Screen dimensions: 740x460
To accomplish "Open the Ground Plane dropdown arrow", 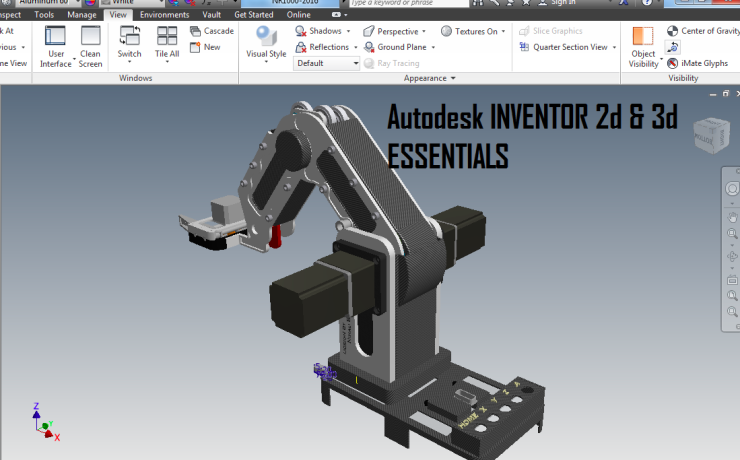I will 433,47.
